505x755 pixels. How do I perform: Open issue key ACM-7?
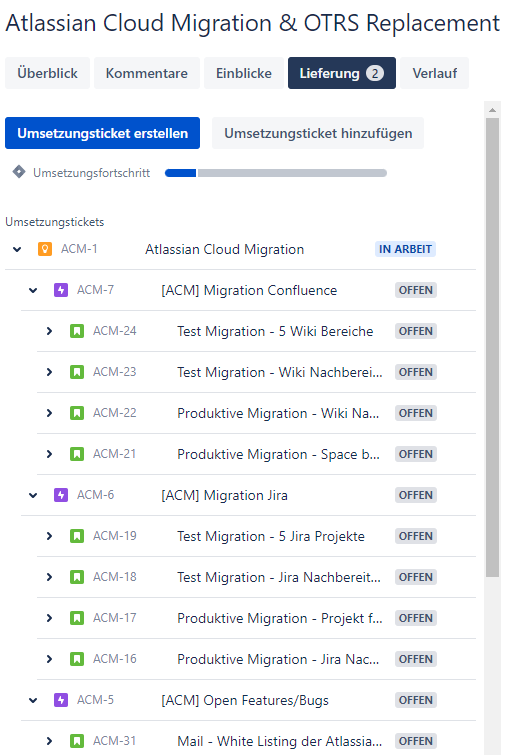tap(95, 290)
